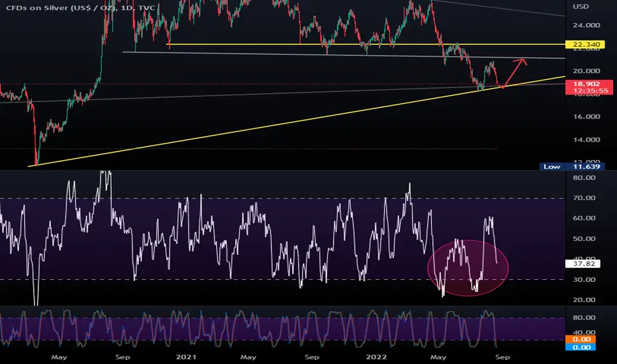Click the 12:35:55 bar countdown timer
This screenshot has height=364, width=617.
click(x=591, y=91)
